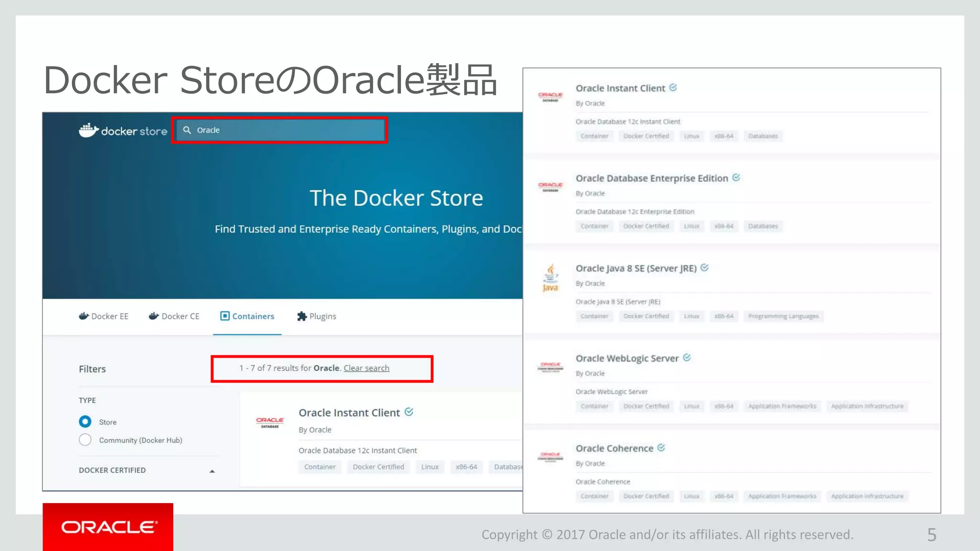
Task: Click the Plugins puzzle icon
Action: pos(302,316)
